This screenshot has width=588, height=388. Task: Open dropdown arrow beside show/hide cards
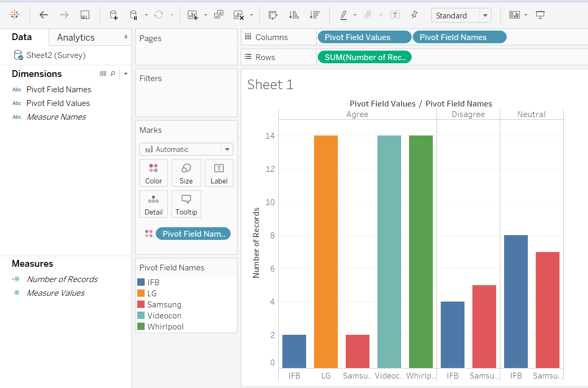click(x=526, y=15)
